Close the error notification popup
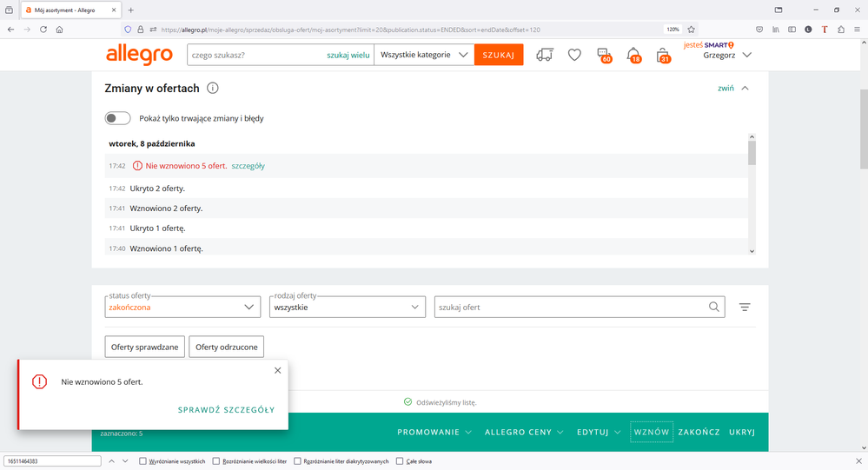868x470 pixels. point(278,370)
